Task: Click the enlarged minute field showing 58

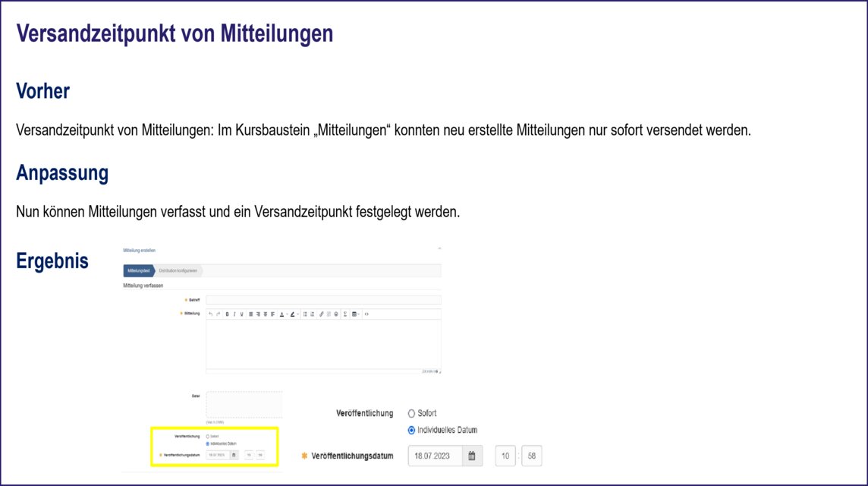Action: 531,456
